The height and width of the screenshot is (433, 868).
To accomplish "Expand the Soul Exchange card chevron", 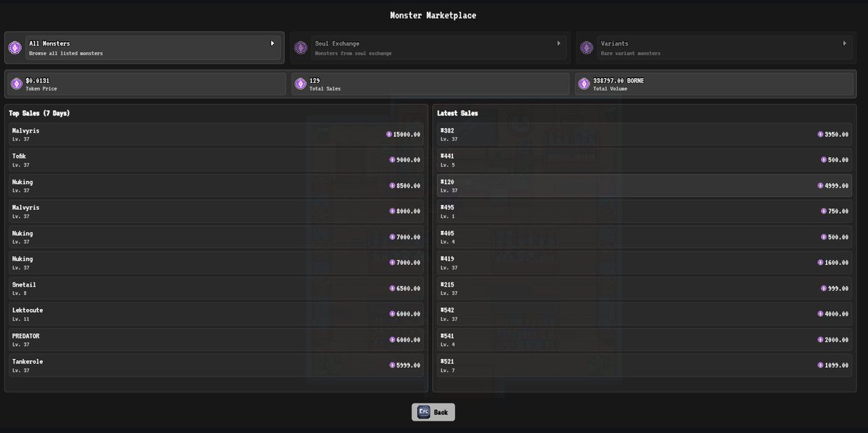I will [x=558, y=43].
